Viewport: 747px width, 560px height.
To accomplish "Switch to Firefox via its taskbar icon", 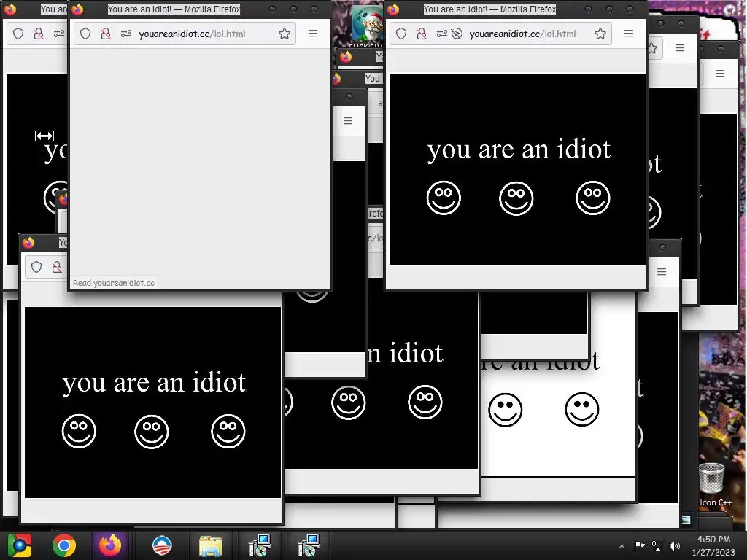I will [x=110, y=545].
